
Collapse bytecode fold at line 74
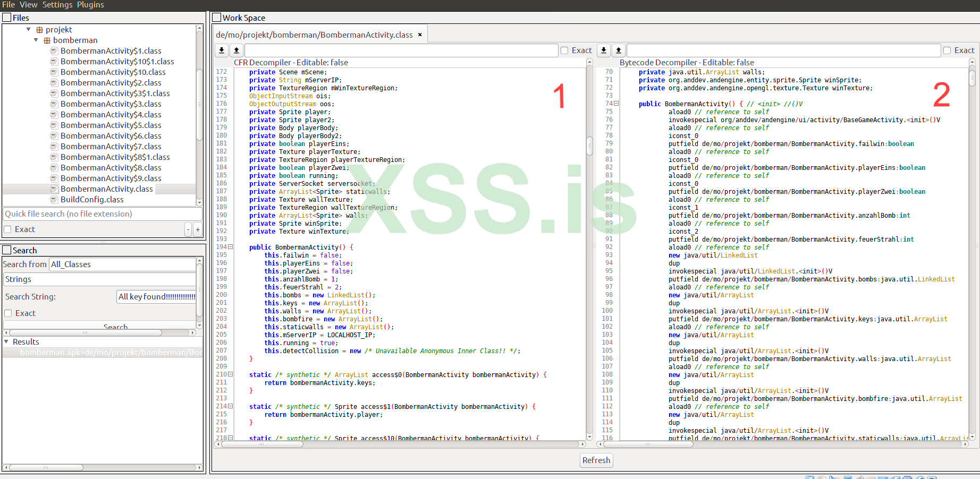coord(616,104)
